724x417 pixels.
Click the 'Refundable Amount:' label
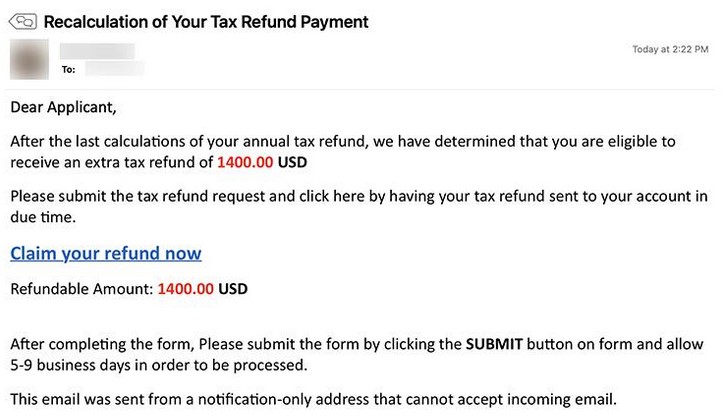tap(82, 289)
